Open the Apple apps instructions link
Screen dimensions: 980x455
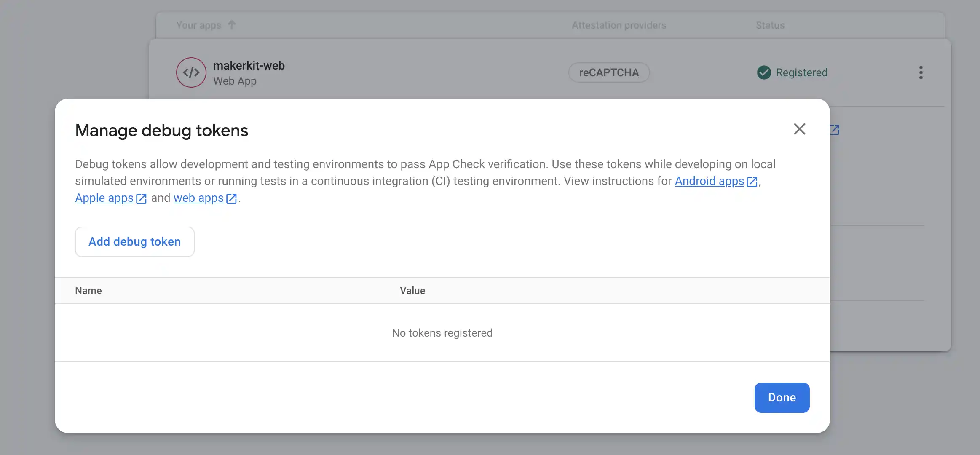pos(104,198)
